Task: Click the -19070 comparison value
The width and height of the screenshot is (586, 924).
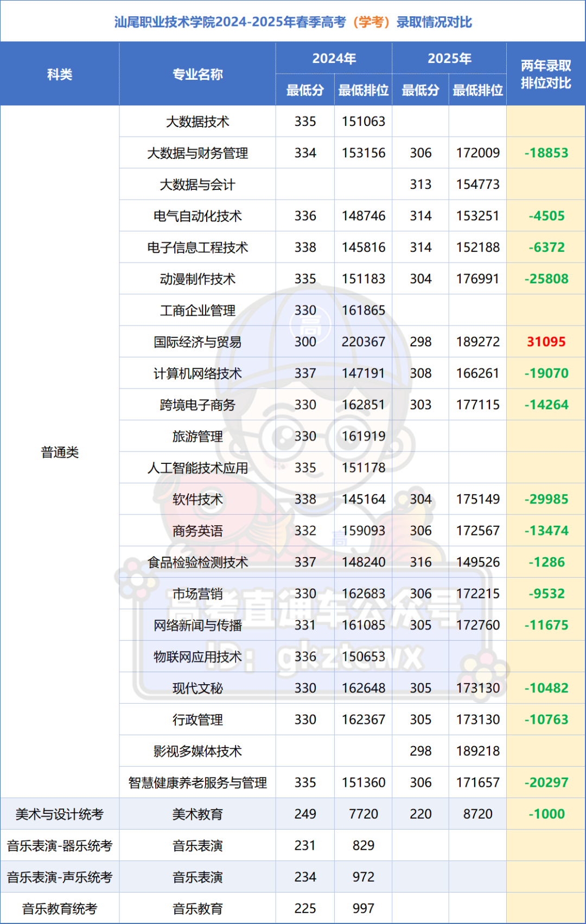Action: click(546, 373)
